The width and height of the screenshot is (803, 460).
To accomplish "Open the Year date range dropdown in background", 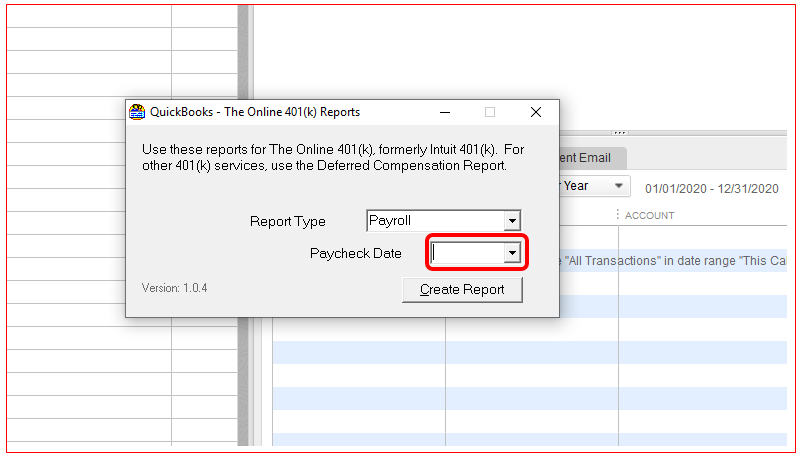I will tap(594, 186).
